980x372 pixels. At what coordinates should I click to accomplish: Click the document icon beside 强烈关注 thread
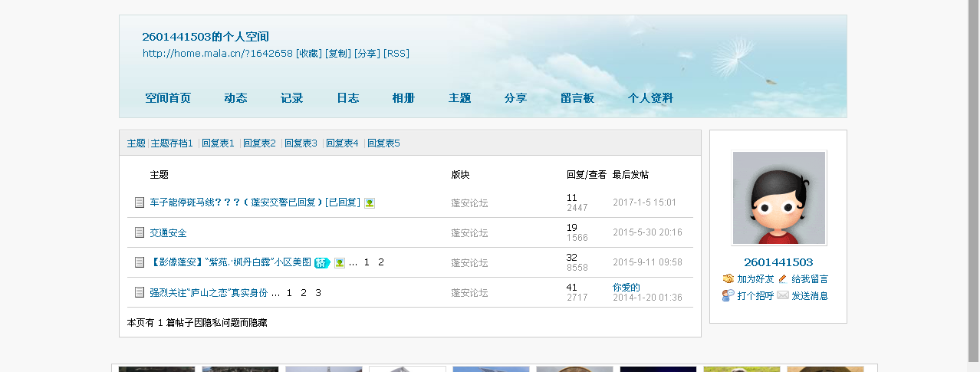point(140,292)
